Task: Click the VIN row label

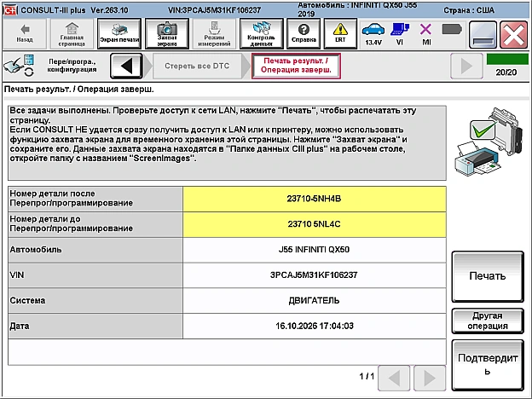Action: pos(95,275)
